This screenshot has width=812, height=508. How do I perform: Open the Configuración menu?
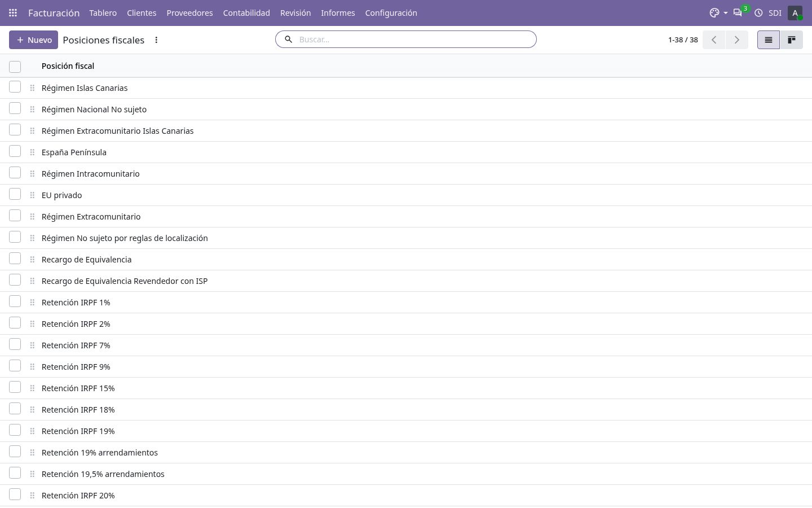(x=391, y=12)
